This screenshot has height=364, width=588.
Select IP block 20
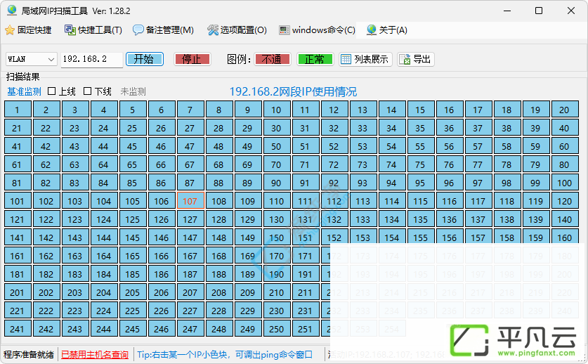click(x=564, y=110)
